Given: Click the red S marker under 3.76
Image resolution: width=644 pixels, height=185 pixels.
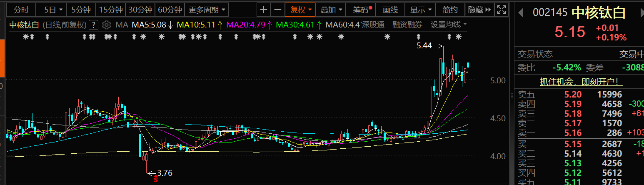Looking at the screenshot, I should [156, 180].
